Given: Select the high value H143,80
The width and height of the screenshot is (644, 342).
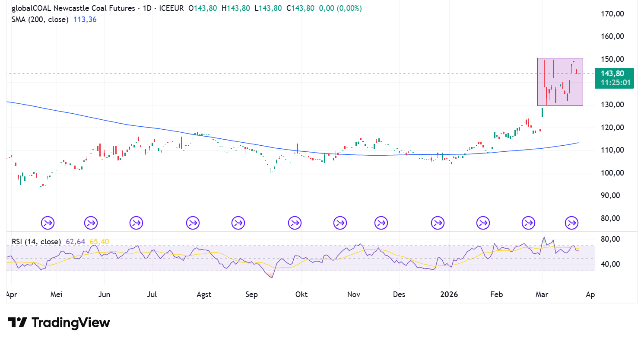Looking at the screenshot, I should [x=236, y=9].
